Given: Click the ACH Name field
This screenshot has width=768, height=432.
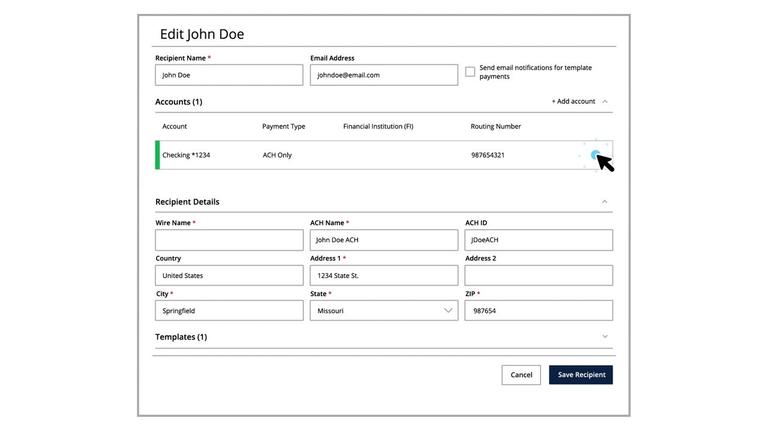Looking at the screenshot, I should click(384, 240).
